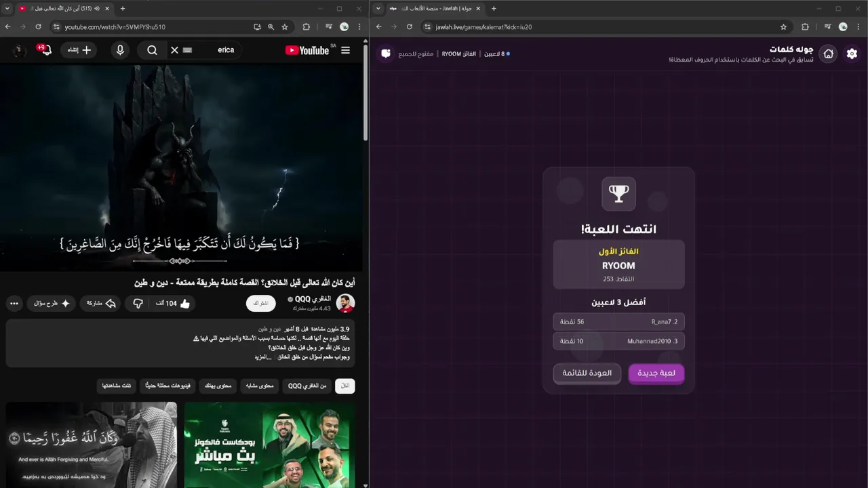Start YouTube search with magnifier icon
This screenshot has width=868, height=488.
point(152,50)
